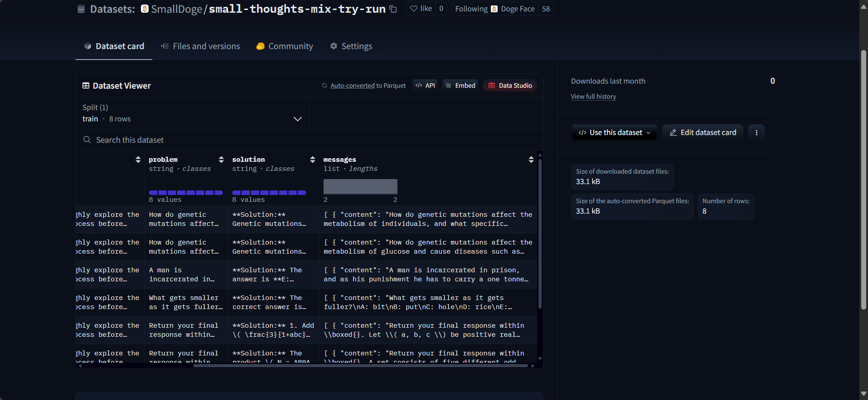Select messages cell about metabolism of glucose
Viewport: 868px width, 400px height.
pyautogui.click(x=428, y=247)
